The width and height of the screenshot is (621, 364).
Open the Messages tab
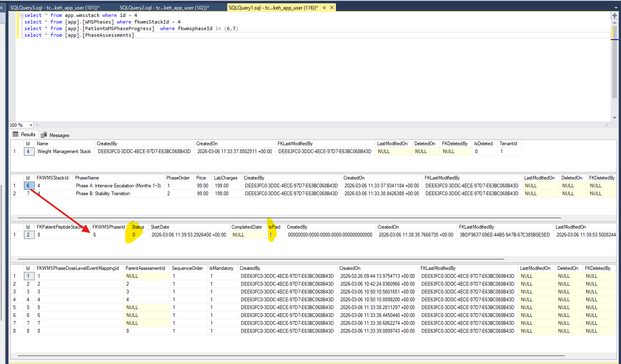click(55, 135)
